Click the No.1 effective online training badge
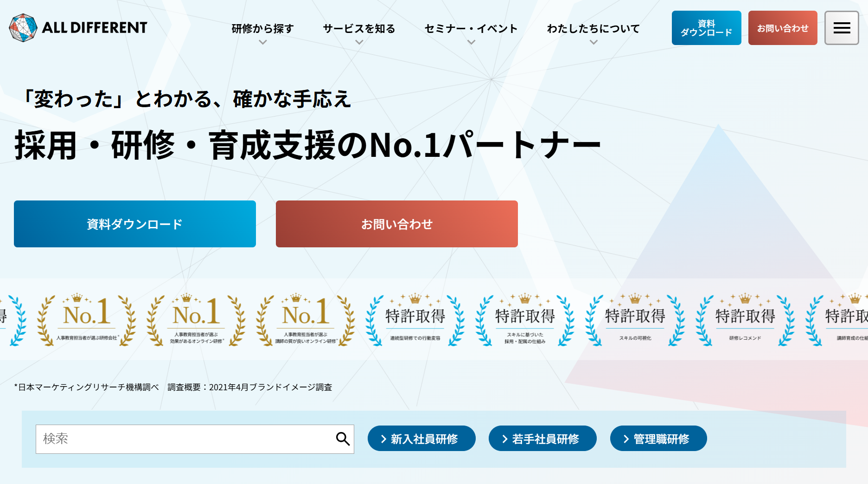This screenshot has width=868, height=484. (196, 320)
